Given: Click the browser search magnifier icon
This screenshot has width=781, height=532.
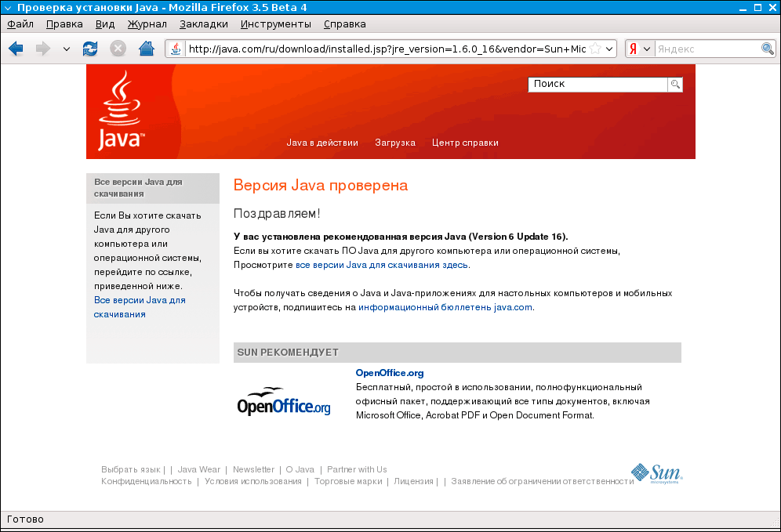Looking at the screenshot, I should coord(768,49).
